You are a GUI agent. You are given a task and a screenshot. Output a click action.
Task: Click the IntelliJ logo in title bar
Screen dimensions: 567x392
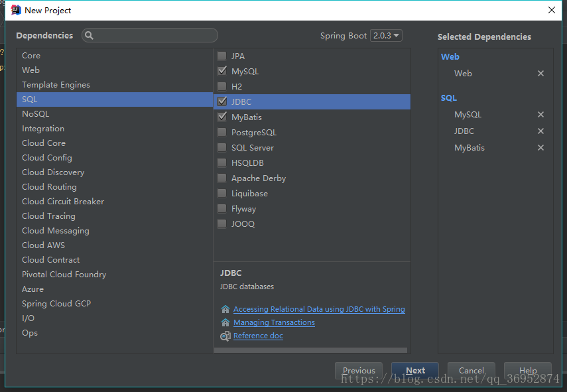coord(16,10)
